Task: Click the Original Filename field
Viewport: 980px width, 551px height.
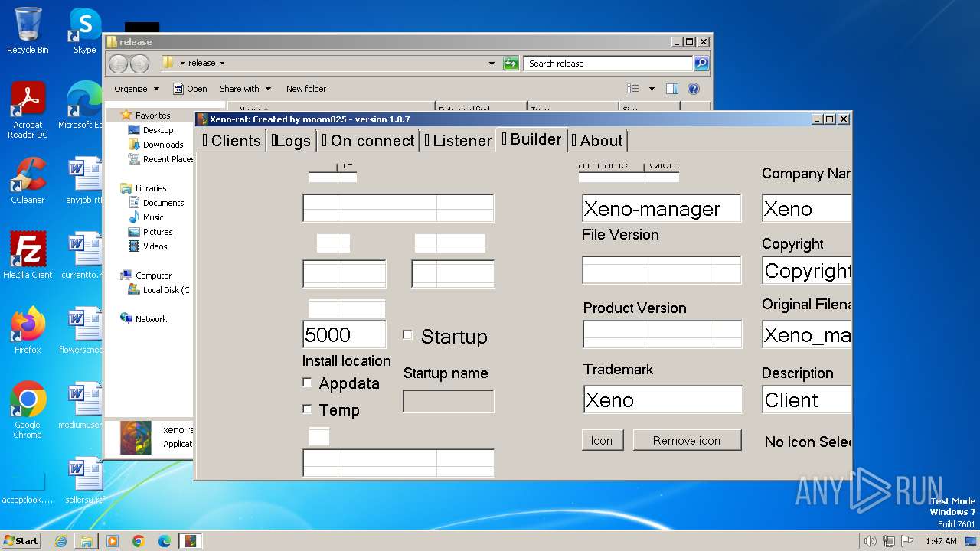Action: click(x=807, y=334)
